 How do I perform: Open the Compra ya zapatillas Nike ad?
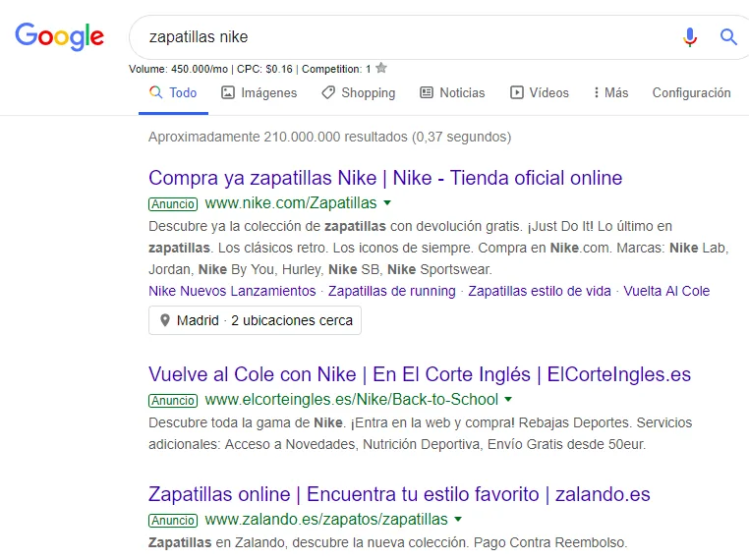point(385,178)
